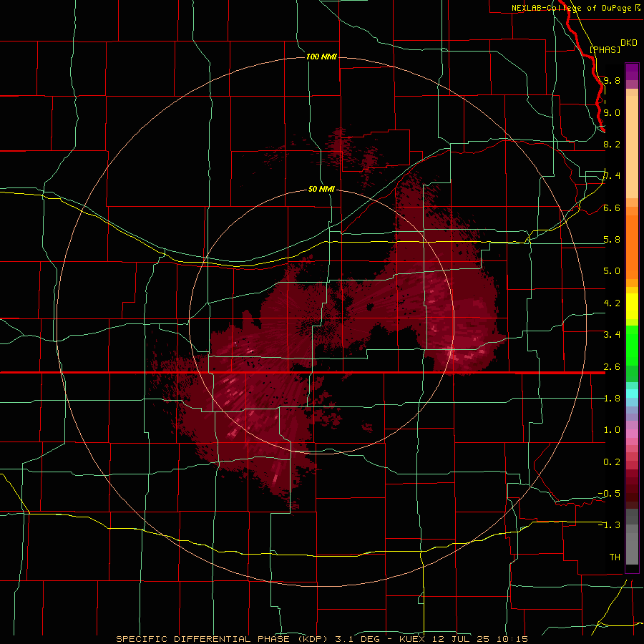The width and height of the screenshot is (644, 644).
Task: Click the DKD label above the color scale
Action: click(x=629, y=43)
